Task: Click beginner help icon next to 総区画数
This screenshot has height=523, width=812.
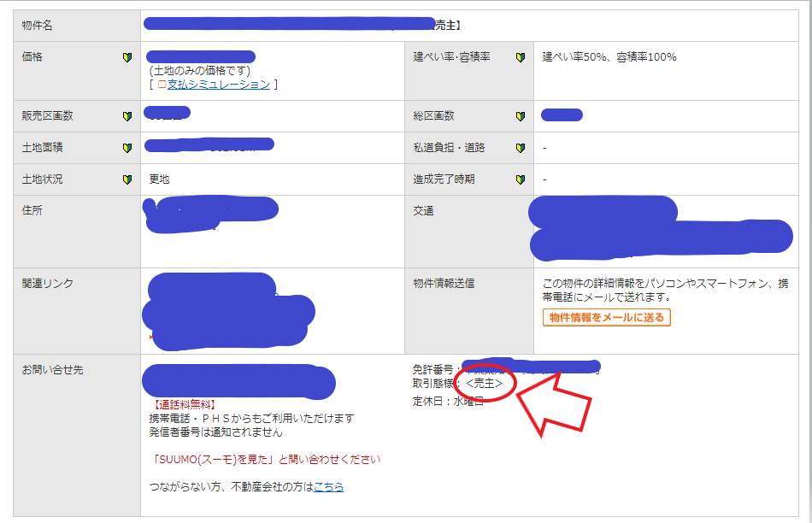Action: click(x=521, y=116)
